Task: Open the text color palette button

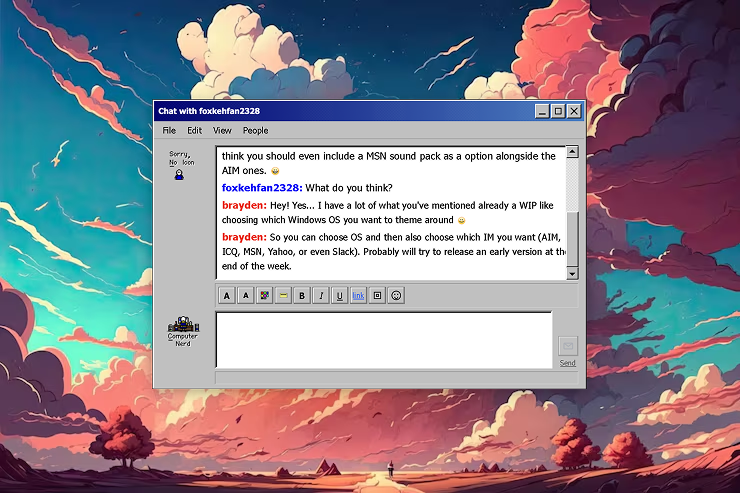Action: click(x=264, y=296)
